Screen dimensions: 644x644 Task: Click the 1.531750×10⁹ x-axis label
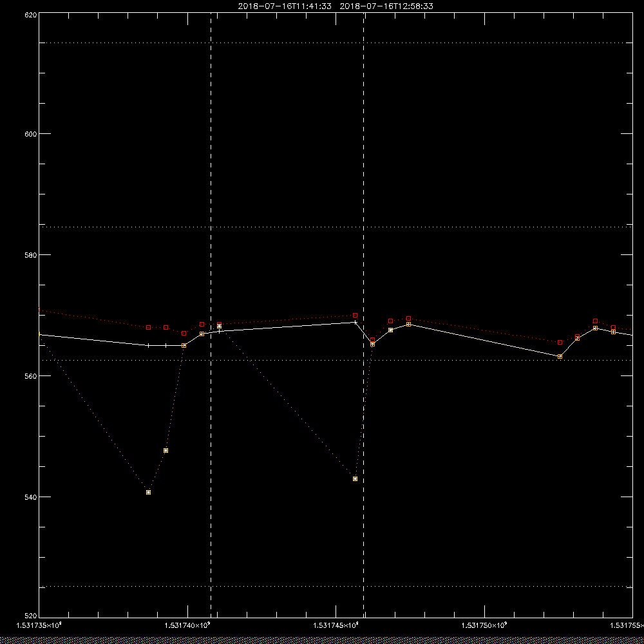[x=485, y=625]
